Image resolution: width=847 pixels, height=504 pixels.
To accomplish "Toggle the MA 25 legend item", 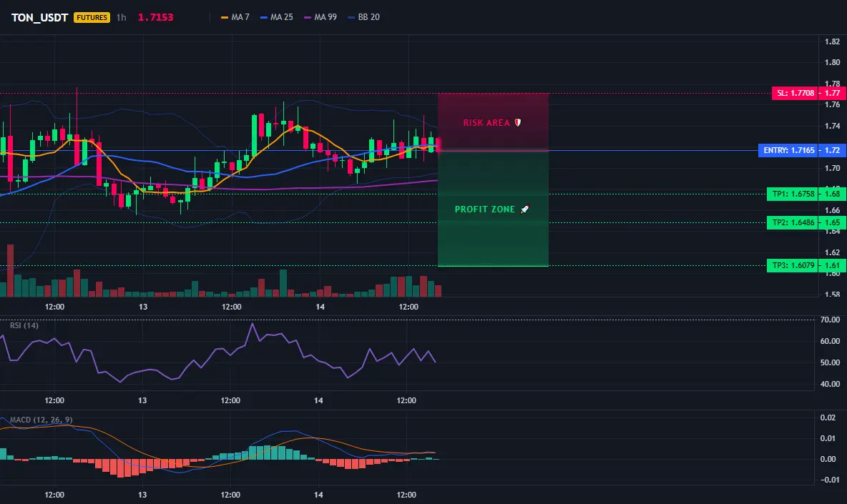I will click(277, 17).
